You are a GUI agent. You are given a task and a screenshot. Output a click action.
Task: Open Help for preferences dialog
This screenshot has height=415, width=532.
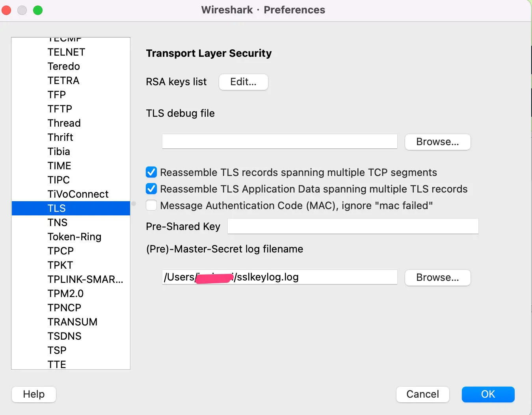click(x=34, y=394)
